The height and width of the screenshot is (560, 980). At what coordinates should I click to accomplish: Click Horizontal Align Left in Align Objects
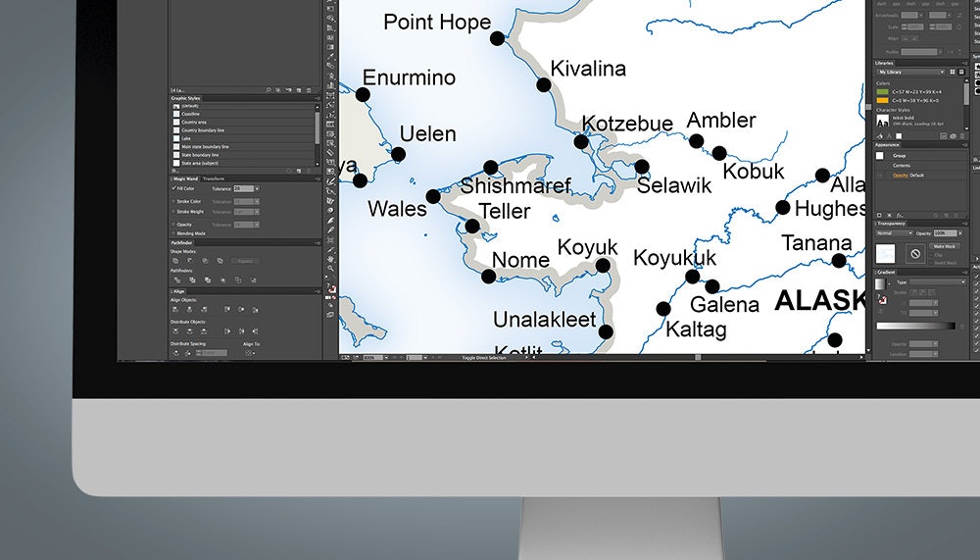[175, 309]
